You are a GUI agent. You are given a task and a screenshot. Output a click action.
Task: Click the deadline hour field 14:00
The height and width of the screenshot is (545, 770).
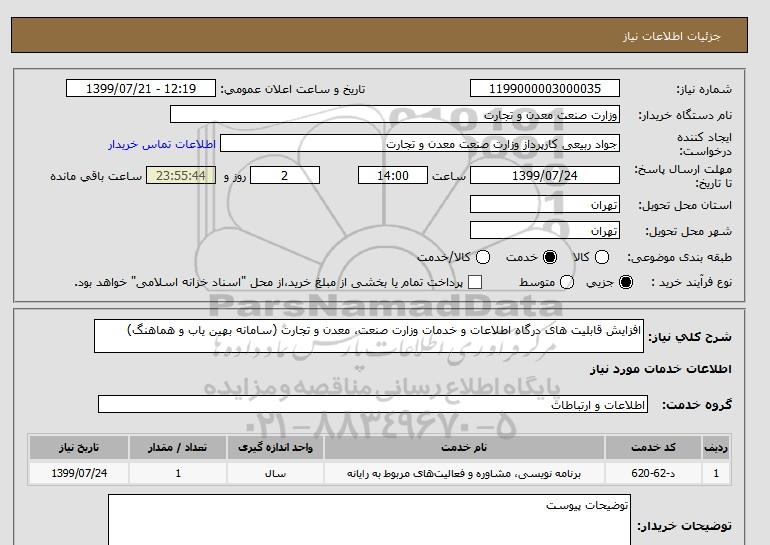tap(393, 175)
